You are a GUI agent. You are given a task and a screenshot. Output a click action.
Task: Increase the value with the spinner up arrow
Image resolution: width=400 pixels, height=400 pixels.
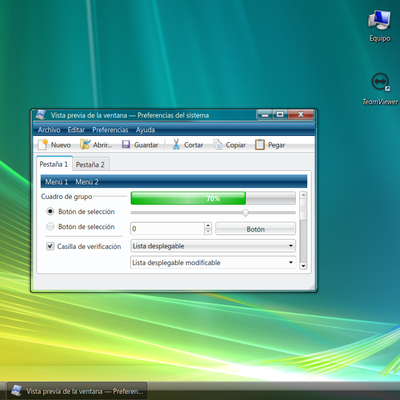click(x=208, y=225)
